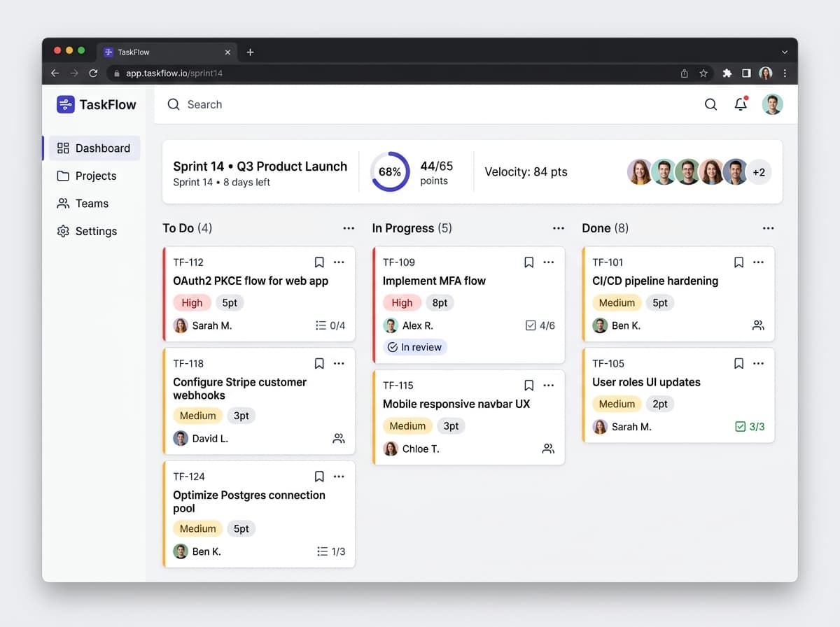Bookmark the TF-109 MFA flow card
This screenshot has height=627, width=840.
[529, 262]
